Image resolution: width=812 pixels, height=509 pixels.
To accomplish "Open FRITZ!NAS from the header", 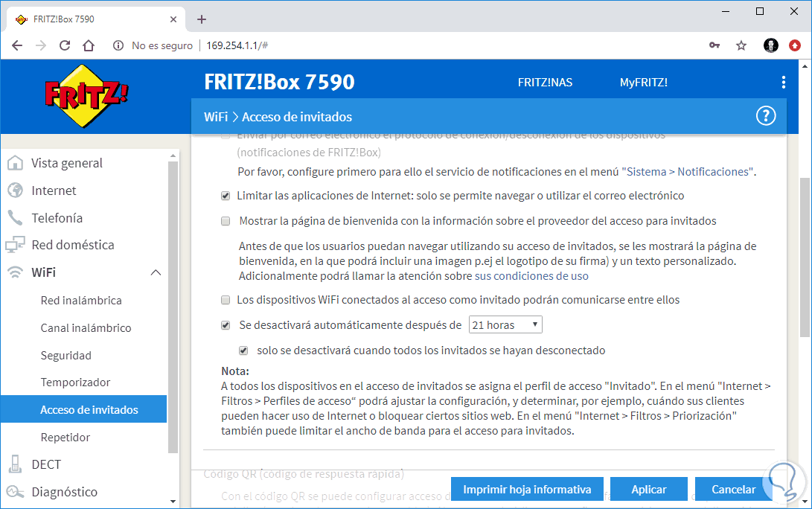I will [546, 83].
